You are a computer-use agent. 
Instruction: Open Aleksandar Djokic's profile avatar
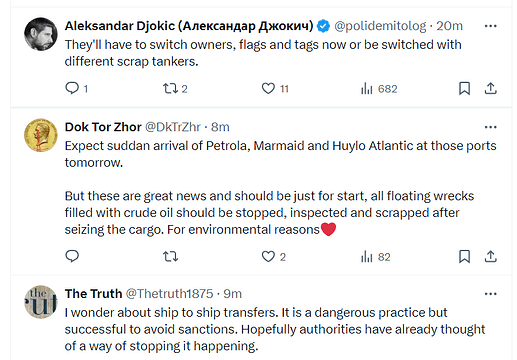click(41, 34)
